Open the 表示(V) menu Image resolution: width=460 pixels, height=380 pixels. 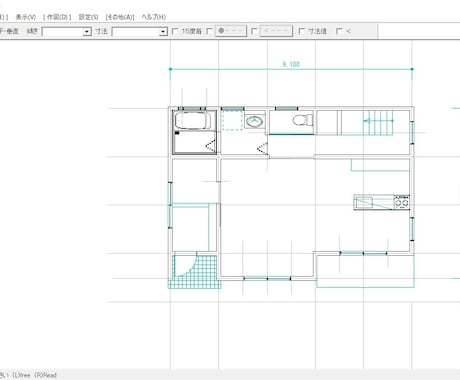26,17
